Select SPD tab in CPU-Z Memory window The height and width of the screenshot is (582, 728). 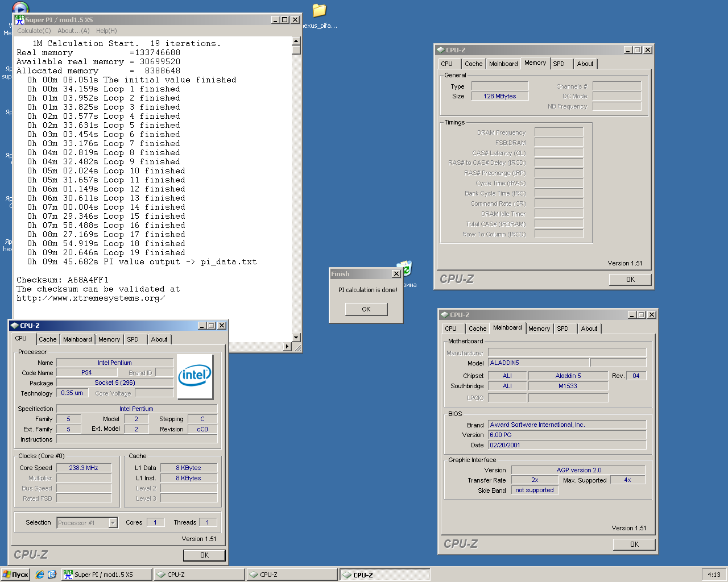pyautogui.click(x=559, y=64)
